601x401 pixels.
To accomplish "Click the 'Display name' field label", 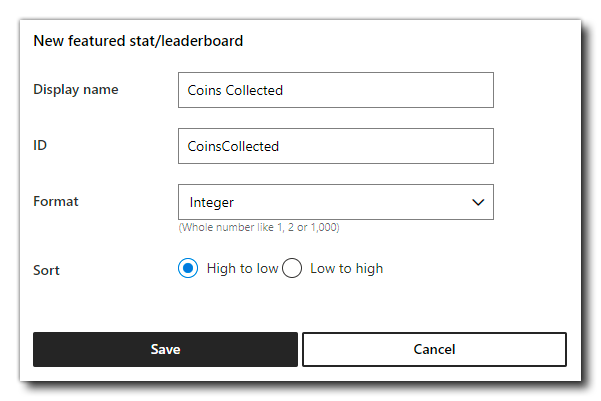I will [76, 90].
